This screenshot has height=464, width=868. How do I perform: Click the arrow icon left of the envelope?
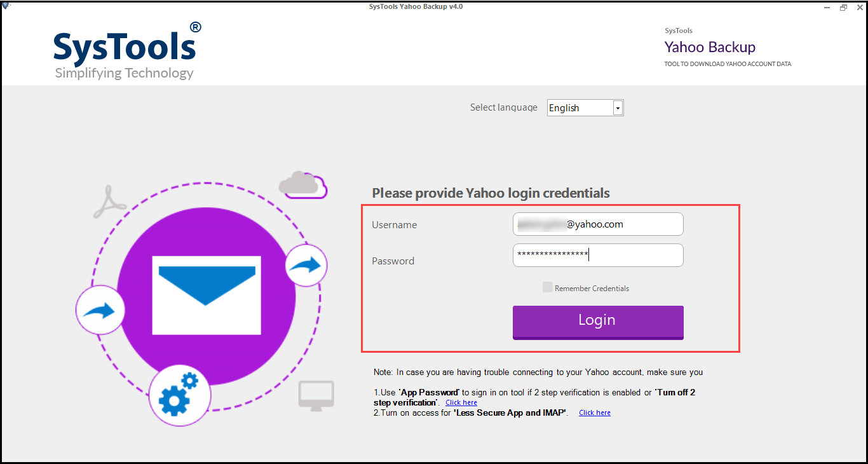coord(100,311)
